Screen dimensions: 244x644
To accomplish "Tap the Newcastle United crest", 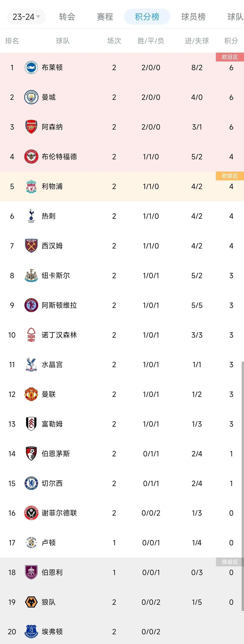I will 31,276.
